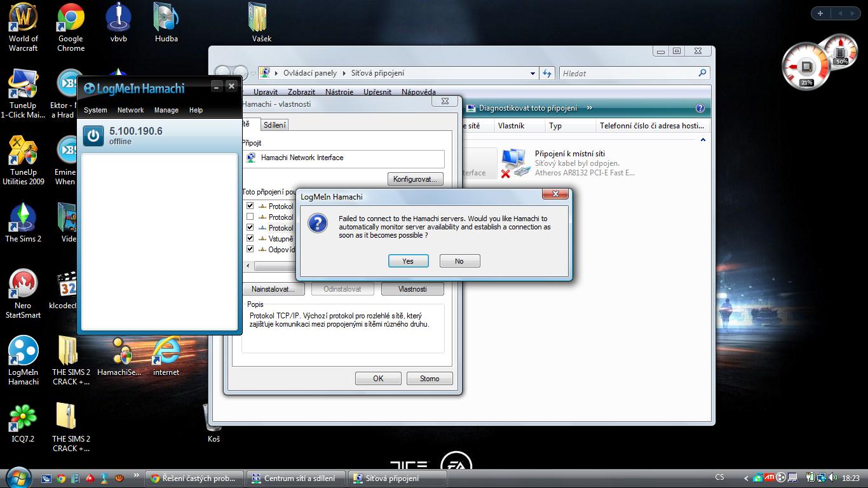The image size is (868, 488).
Task: Uncheck the Vstupně item checkbox
Action: click(250, 238)
